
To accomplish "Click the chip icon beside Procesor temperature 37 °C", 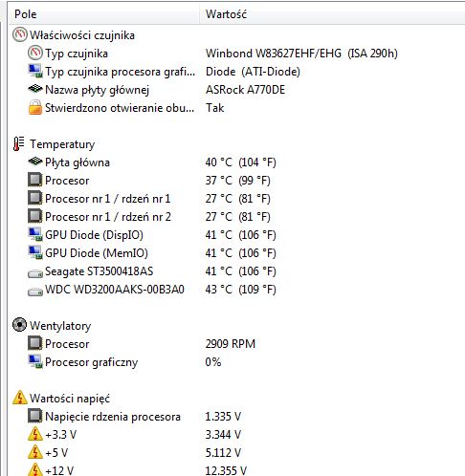I will pos(34,180).
